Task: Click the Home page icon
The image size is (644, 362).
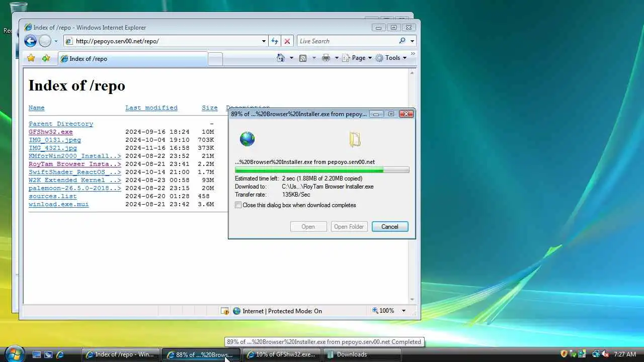Action: (x=281, y=58)
